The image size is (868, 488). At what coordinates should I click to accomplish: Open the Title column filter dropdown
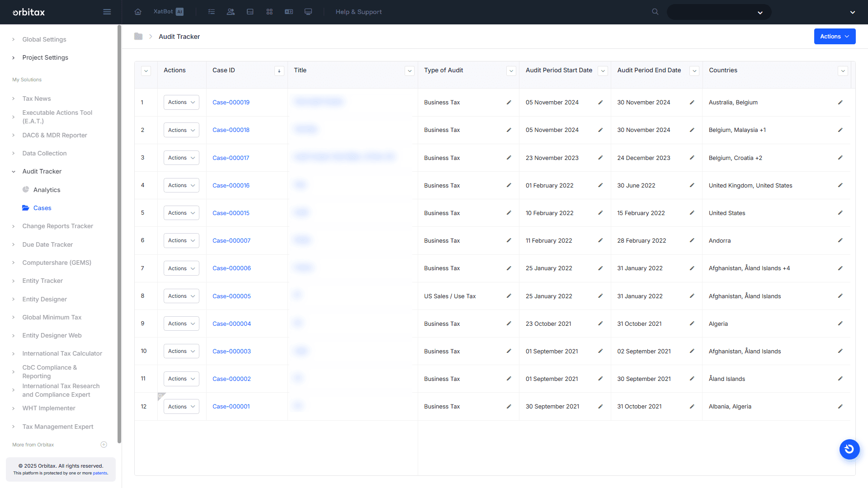click(x=410, y=71)
